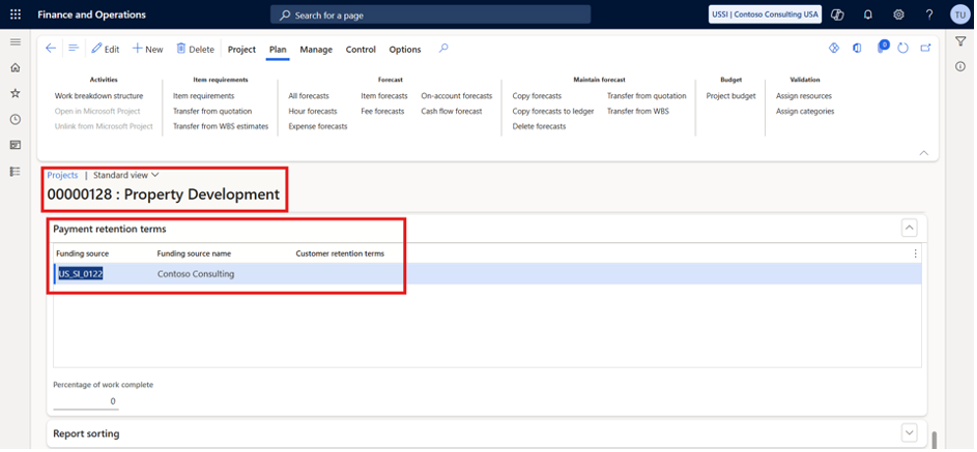The image size is (977, 452).
Task: Go back with the back arrow
Action: tap(51, 49)
